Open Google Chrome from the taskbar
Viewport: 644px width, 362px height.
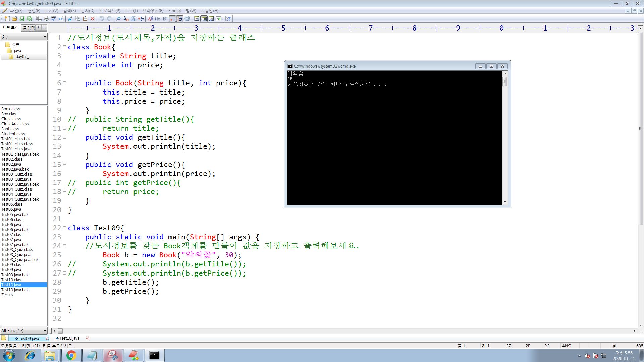click(71, 355)
